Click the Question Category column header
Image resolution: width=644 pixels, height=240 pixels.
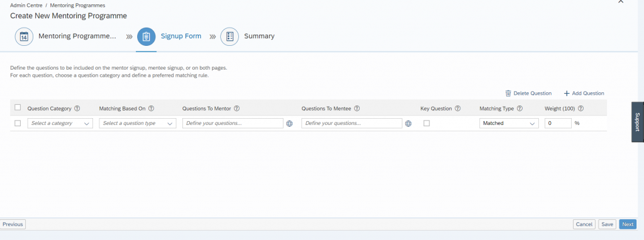click(49, 109)
